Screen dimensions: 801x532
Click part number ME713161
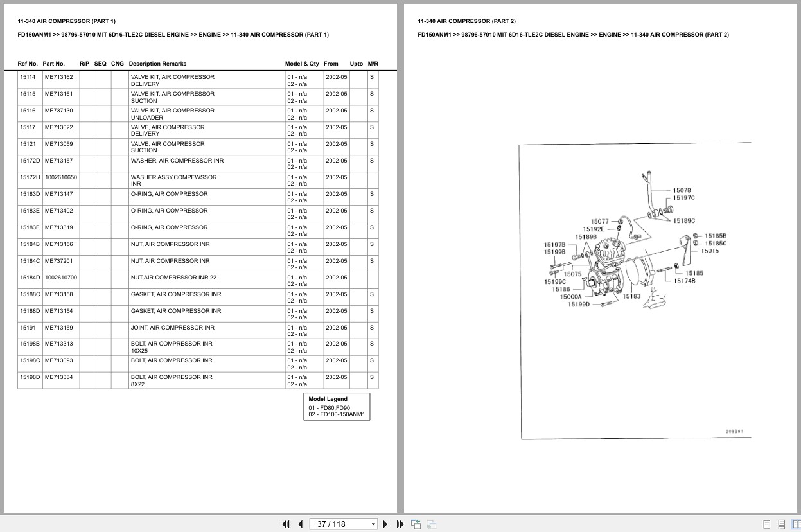point(59,94)
